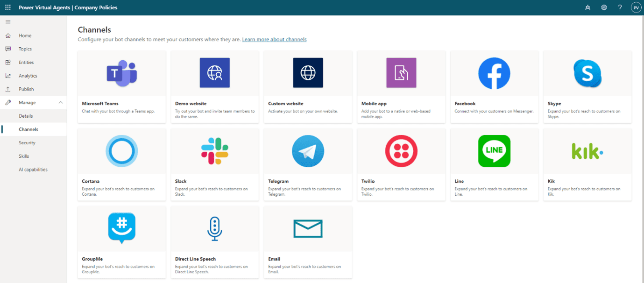The width and height of the screenshot is (644, 283).
Task: Click the Microsoft Teams card title
Action: (x=100, y=104)
